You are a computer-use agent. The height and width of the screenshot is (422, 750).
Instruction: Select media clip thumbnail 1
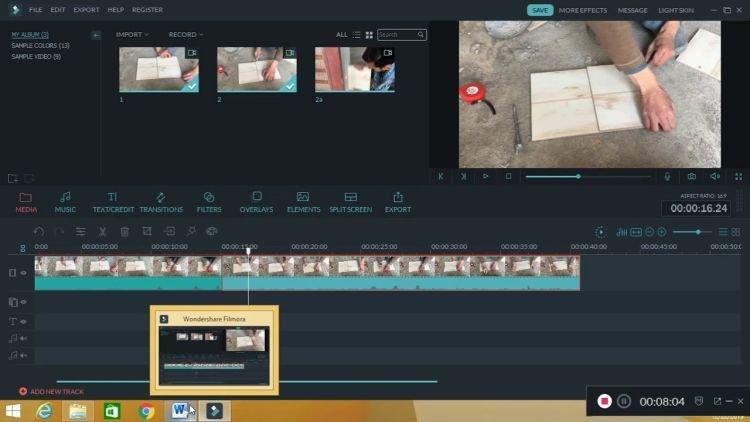click(x=159, y=69)
